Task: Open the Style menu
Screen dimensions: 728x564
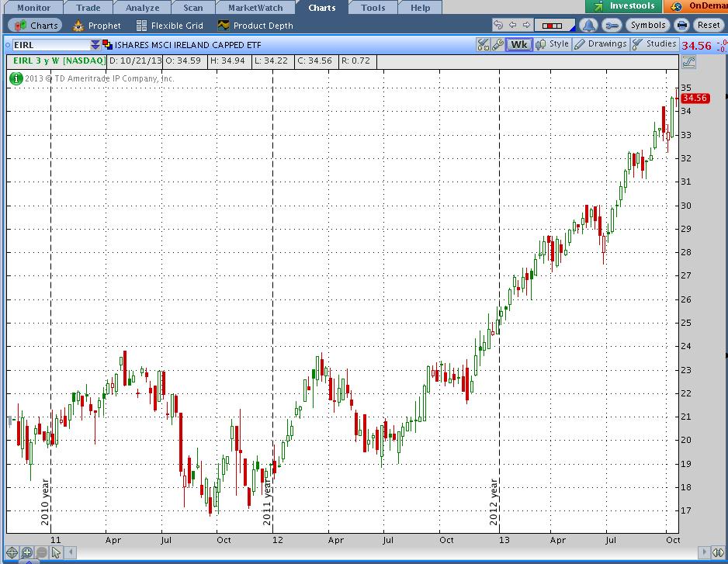Action: click(x=552, y=44)
